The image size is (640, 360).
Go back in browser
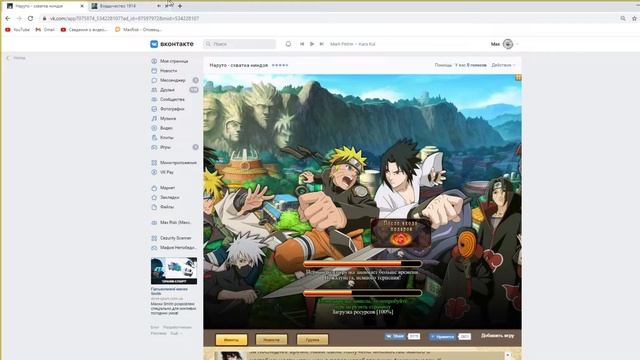pyautogui.click(x=8, y=18)
